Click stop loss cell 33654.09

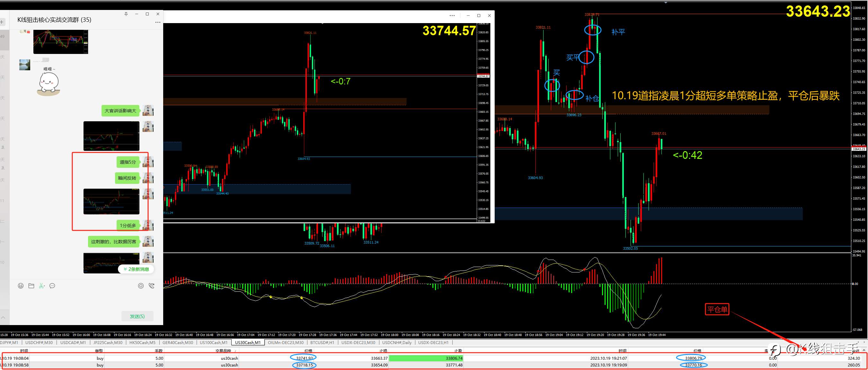[379, 365]
